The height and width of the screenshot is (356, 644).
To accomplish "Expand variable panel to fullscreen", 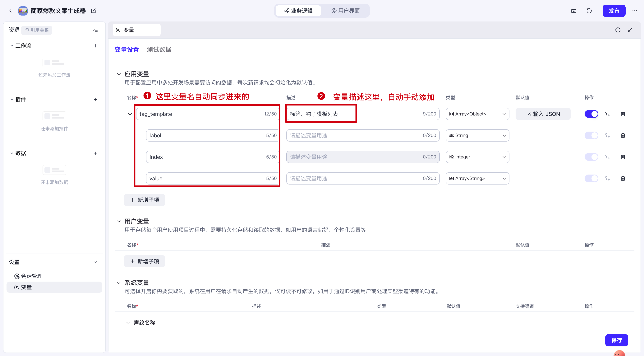I will coord(630,30).
